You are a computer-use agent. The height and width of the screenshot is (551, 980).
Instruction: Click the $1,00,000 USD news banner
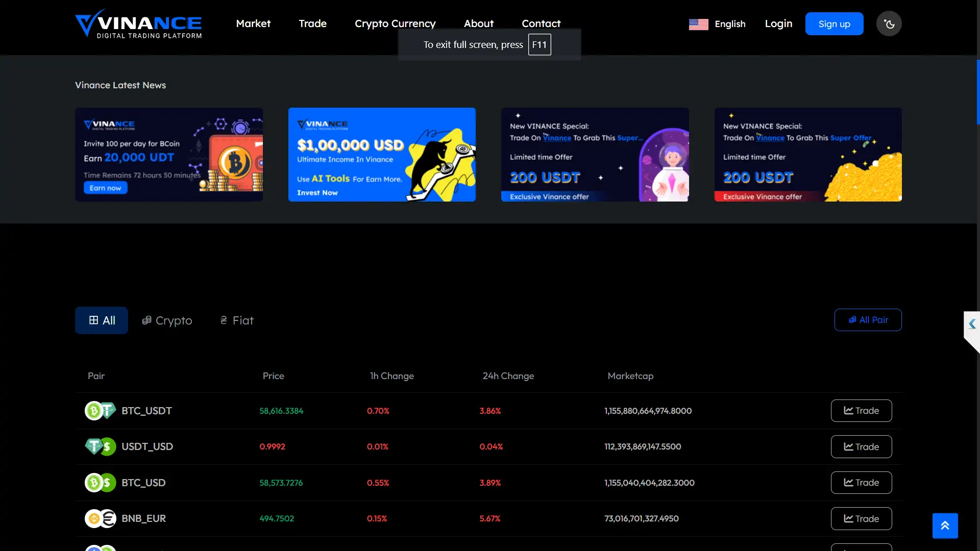point(381,155)
